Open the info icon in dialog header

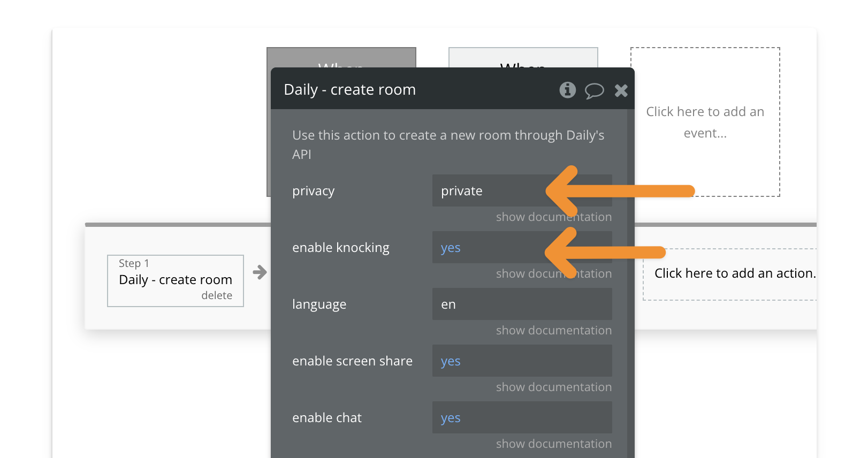(x=568, y=90)
